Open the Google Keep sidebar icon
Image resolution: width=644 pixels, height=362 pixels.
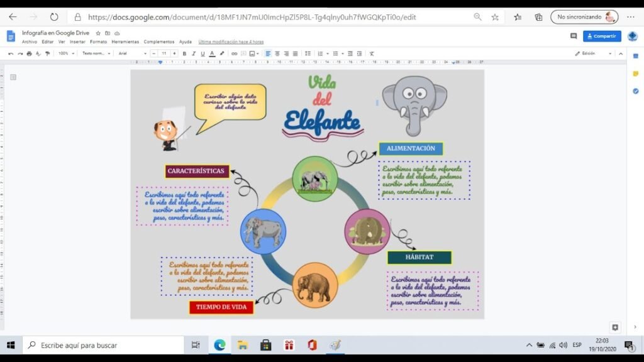[635, 74]
